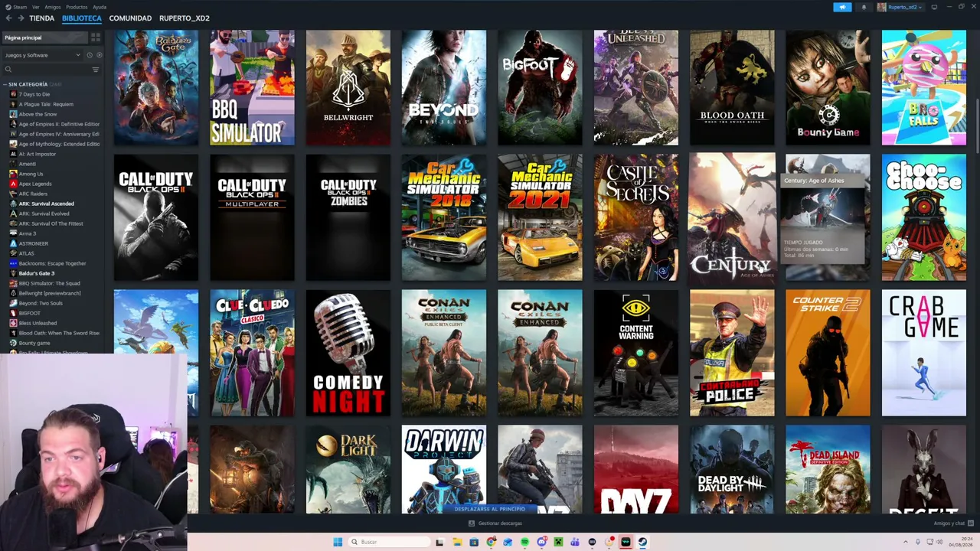Open the Counter-Strike 2 cover
Image resolution: width=980 pixels, height=551 pixels.
pos(828,353)
